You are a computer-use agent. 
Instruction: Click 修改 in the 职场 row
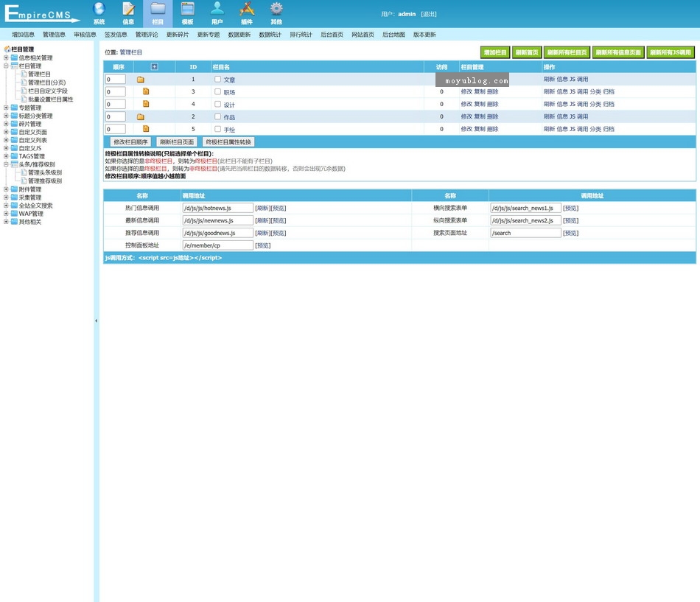(466, 91)
